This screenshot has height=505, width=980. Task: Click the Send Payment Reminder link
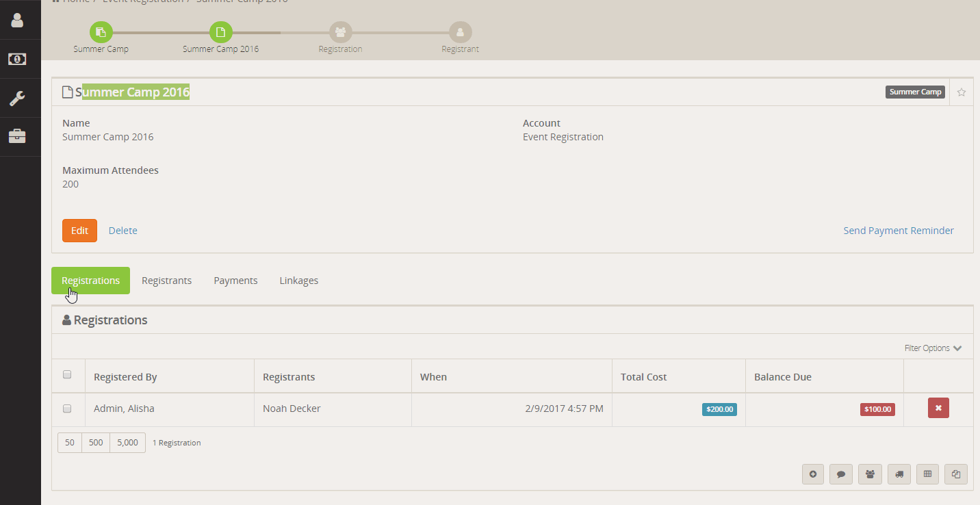(898, 231)
